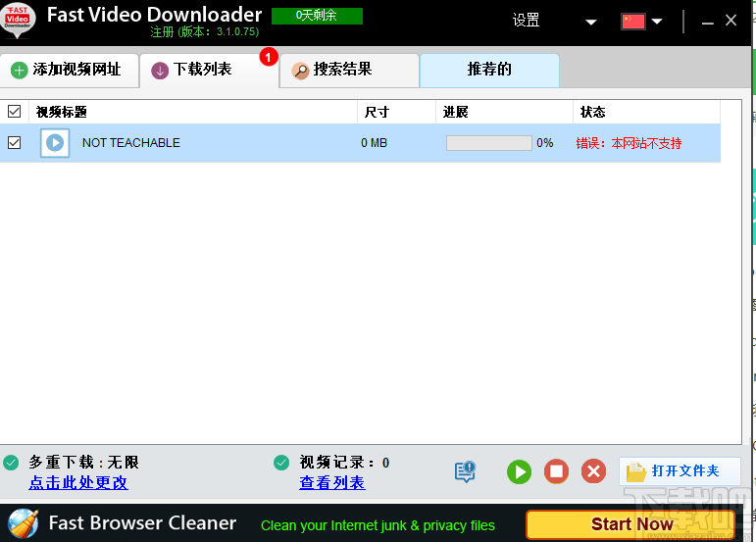Open the 设置 dropdown arrow
756x542 pixels.
click(591, 22)
